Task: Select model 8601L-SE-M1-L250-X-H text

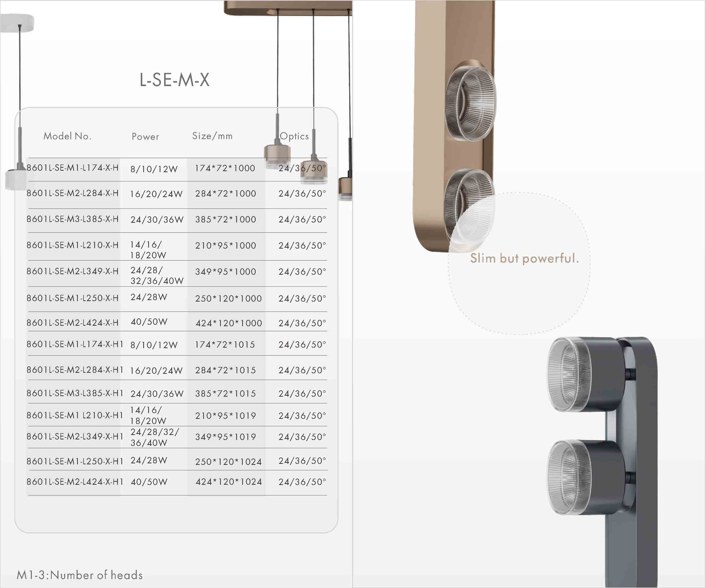Action: 72,298
